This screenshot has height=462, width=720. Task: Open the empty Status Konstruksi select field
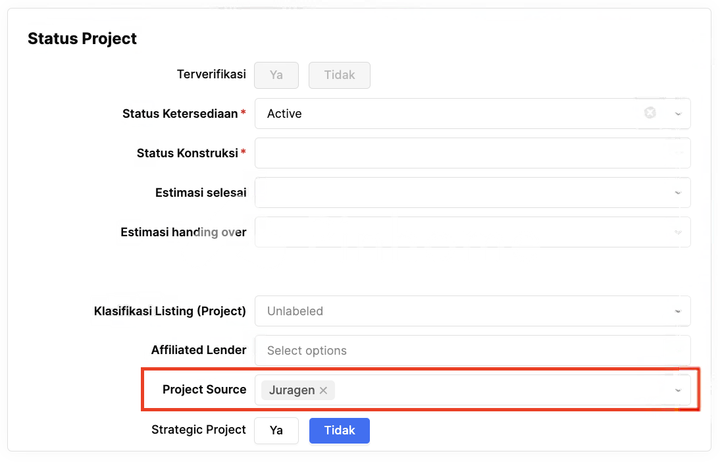450,153
